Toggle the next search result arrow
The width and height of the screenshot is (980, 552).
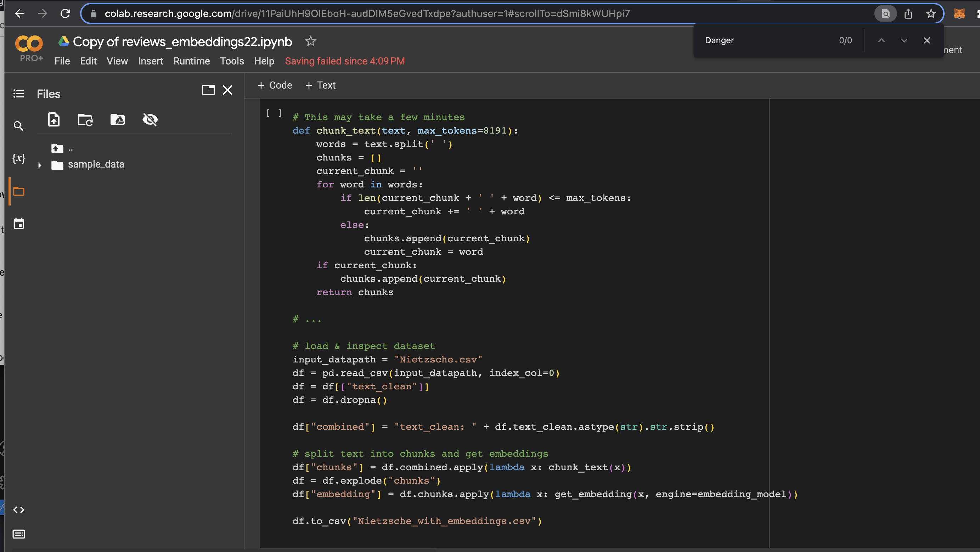pyautogui.click(x=904, y=40)
